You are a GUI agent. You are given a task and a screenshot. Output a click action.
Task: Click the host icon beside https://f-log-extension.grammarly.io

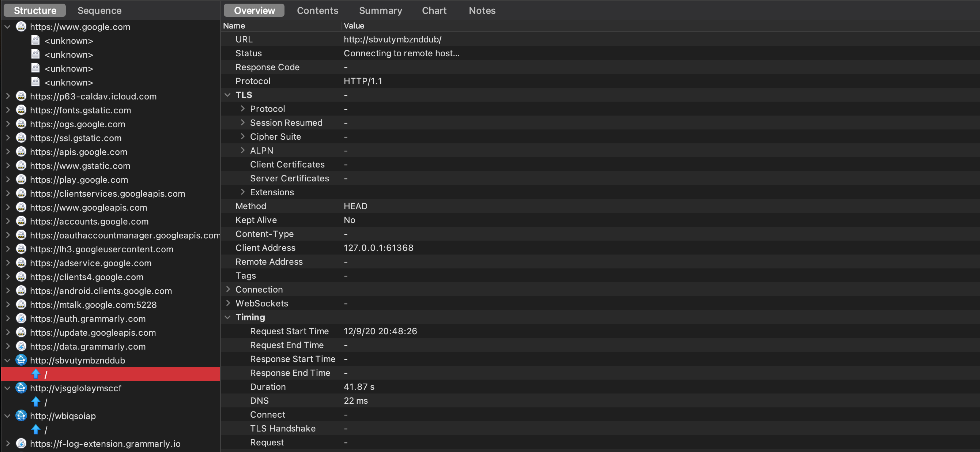point(21,443)
